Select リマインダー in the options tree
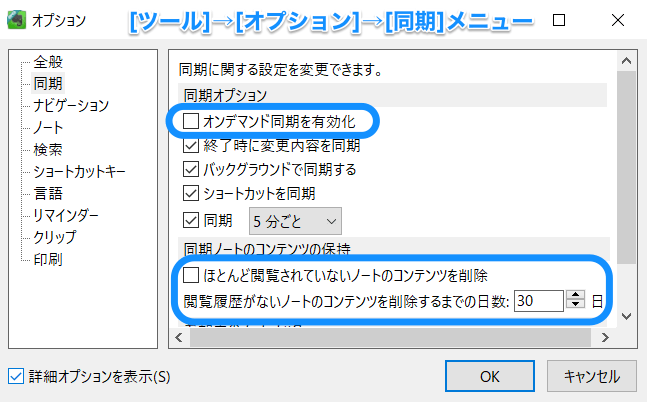This screenshot has height=402, width=647. [67, 215]
